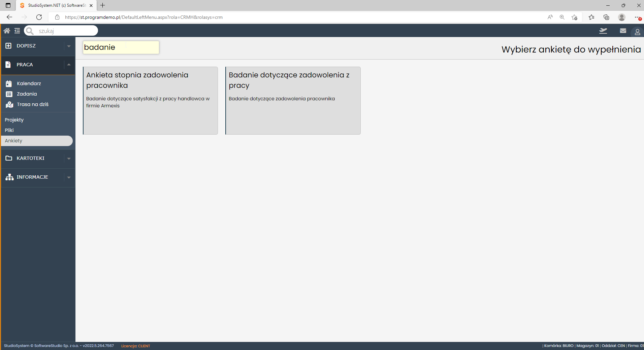Open the messages envelope icon
Viewport: 644px width, 350px height.
[x=623, y=31]
